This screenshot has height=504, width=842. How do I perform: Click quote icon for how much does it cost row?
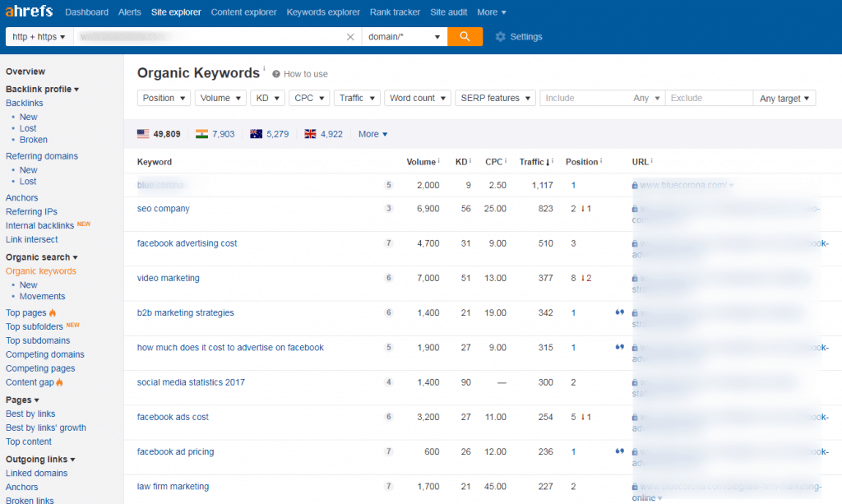coord(620,347)
